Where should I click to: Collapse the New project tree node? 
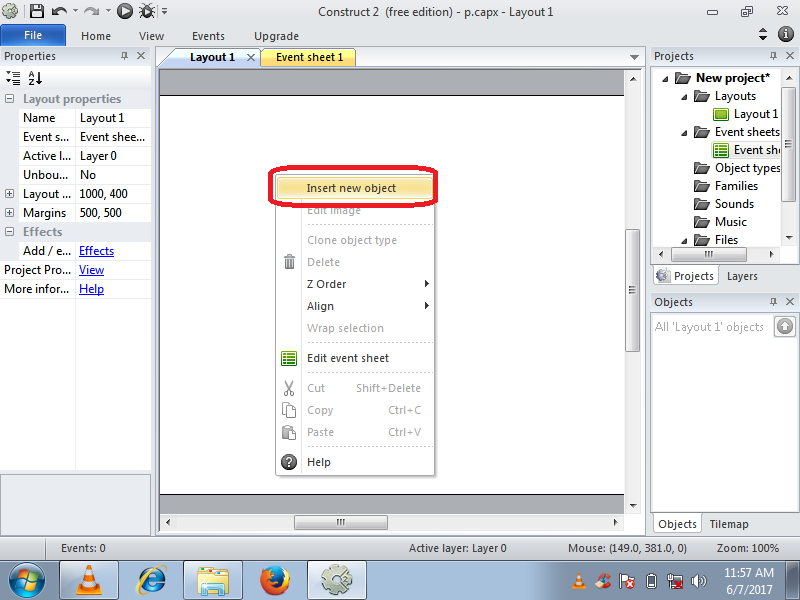pos(665,79)
